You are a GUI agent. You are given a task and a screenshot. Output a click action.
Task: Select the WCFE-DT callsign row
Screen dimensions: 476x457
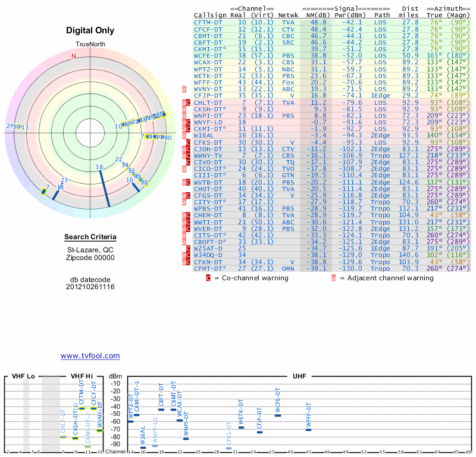tap(208, 55)
